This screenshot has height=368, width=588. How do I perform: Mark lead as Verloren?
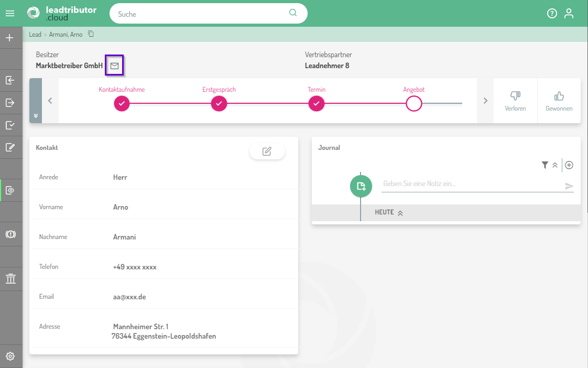(x=515, y=101)
